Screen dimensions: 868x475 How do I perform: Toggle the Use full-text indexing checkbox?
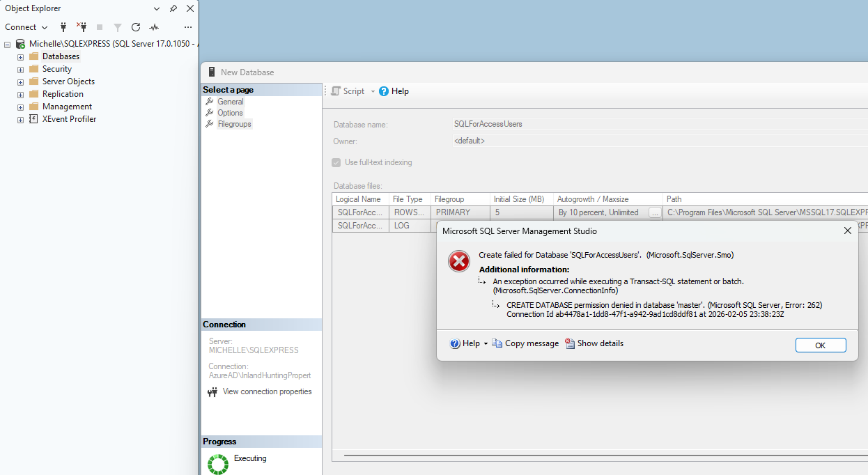(336, 162)
